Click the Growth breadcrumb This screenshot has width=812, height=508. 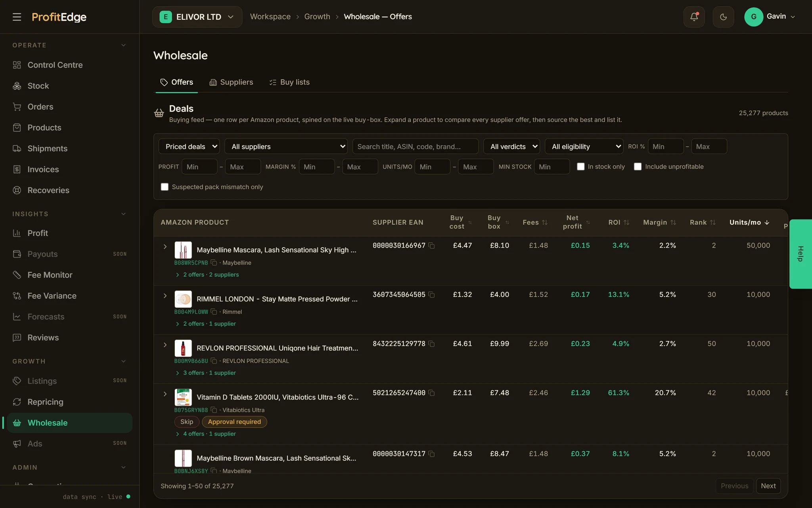tap(317, 17)
